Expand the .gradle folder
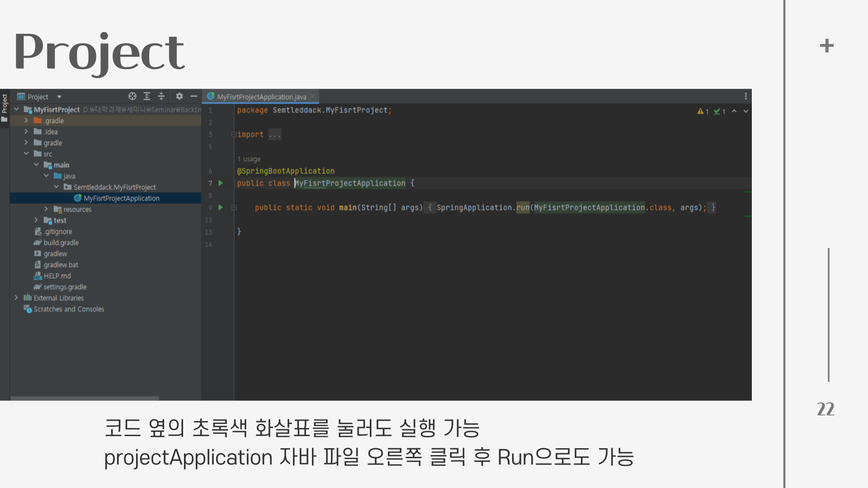Image resolution: width=868 pixels, height=488 pixels. pyautogui.click(x=26, y=121)
